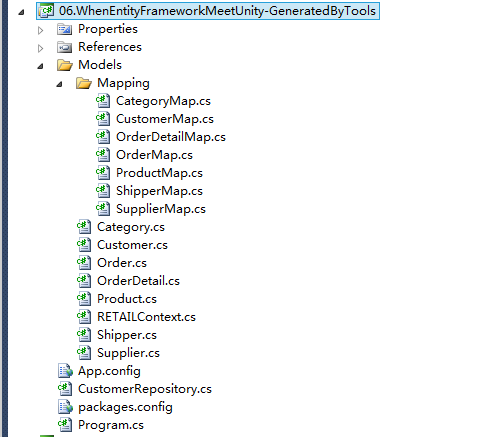Select ShipperMap.cs file name
The height and width of the screenshot is (437, 501).
(x=159, y=191)
